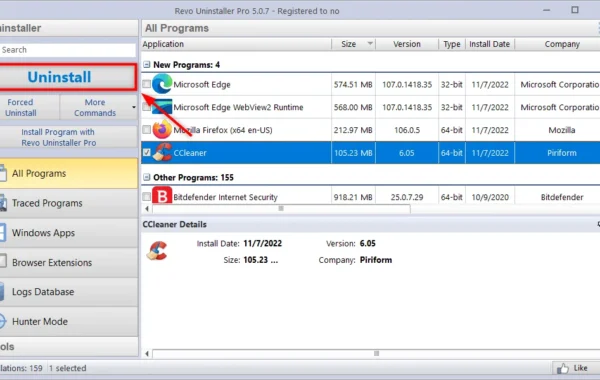Click the details panel horizontal scrollbar thumb
Screen dimensions: 600x380
point(377,353)
